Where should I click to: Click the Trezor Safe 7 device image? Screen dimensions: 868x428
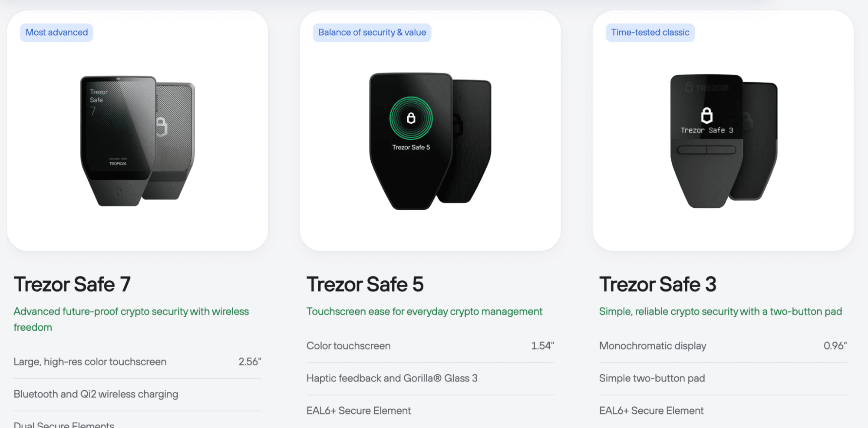(137, 141)
